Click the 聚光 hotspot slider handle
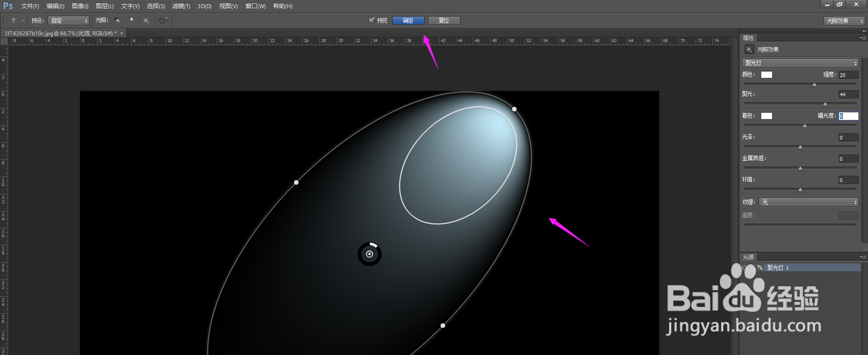 [x=825, y=104]
